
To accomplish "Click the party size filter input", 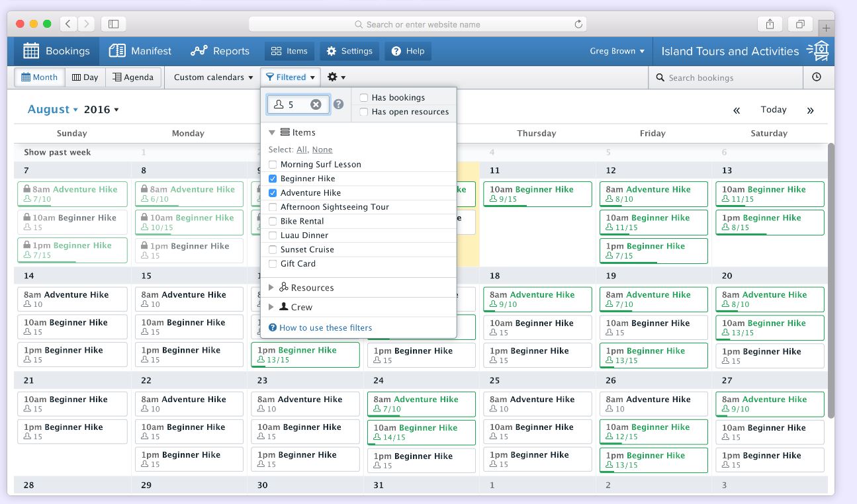I will pos(298,105).
